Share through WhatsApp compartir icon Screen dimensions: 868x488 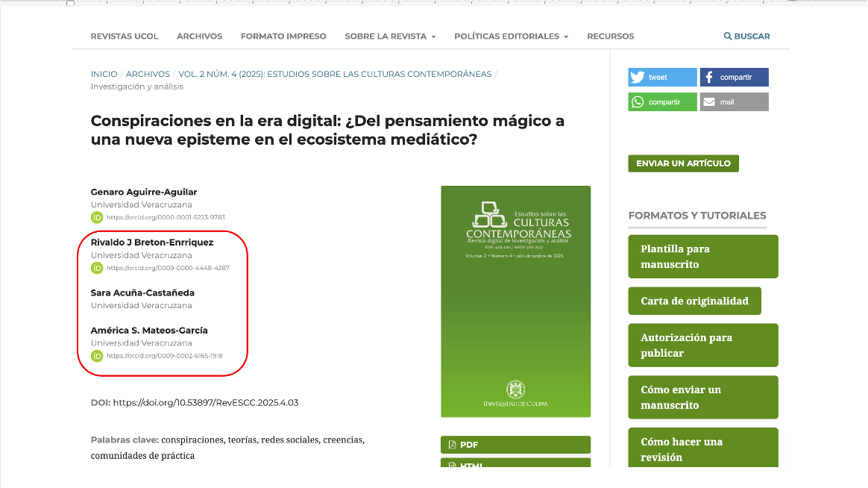[638, 102]
